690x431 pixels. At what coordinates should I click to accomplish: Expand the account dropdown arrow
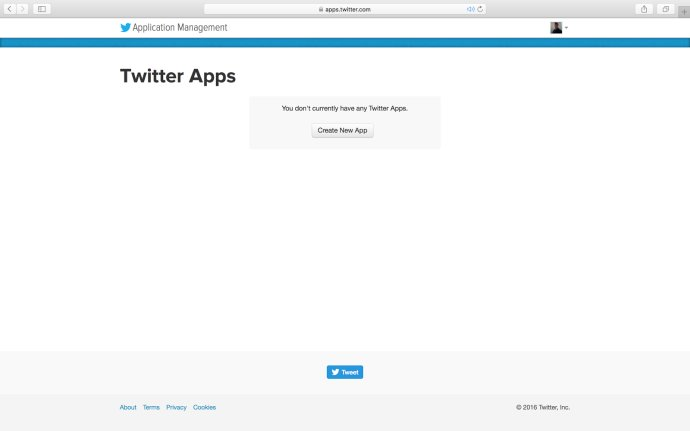tap(566, 28)
